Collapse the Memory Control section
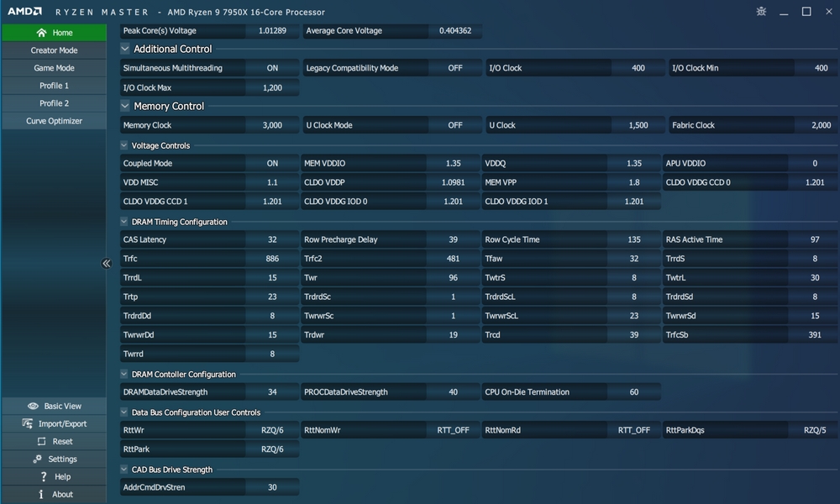This screenshot has height=504, width=840. coord(125,106)
